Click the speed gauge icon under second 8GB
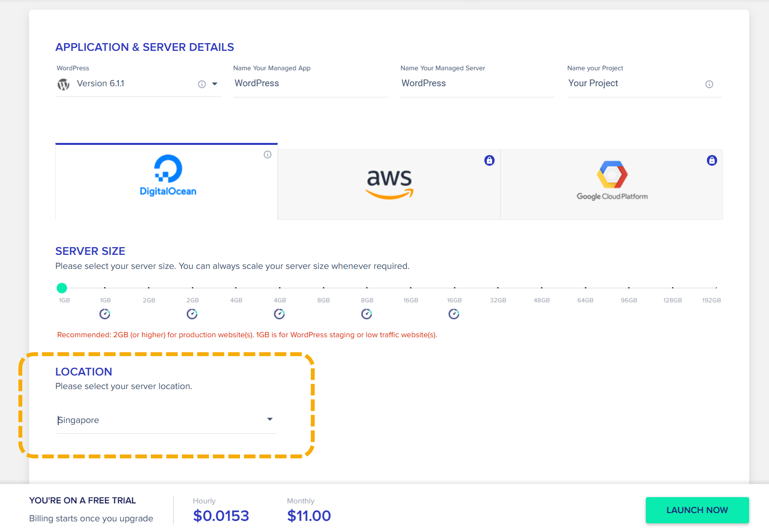Image resolution: width=769 pixels, height=532 pixels. click(367, 314)
